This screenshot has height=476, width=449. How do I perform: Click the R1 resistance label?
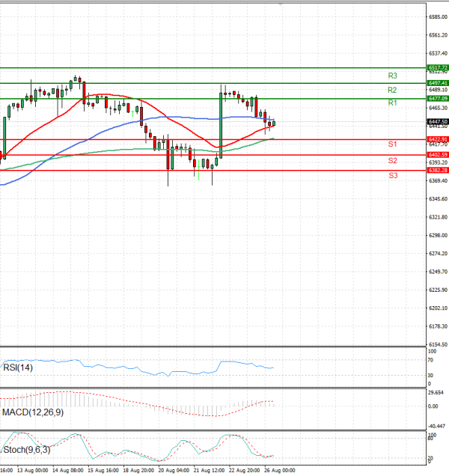tap(393, 103)
